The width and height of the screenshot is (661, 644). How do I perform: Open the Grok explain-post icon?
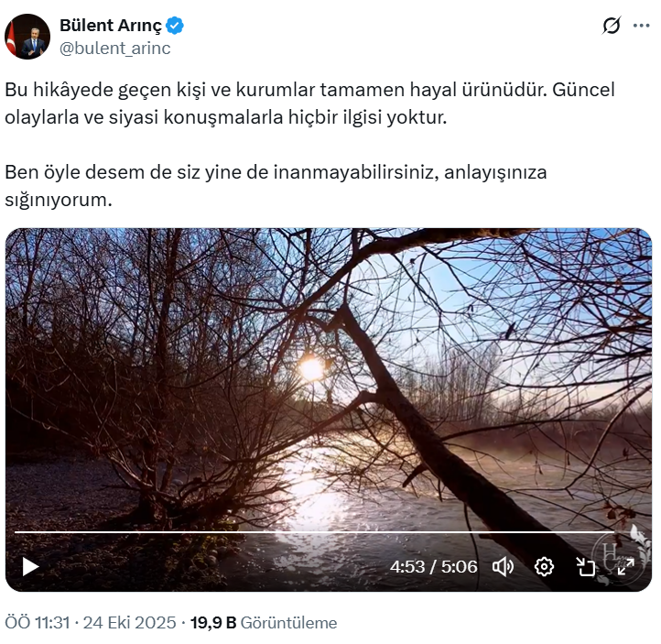coord(612,26)
